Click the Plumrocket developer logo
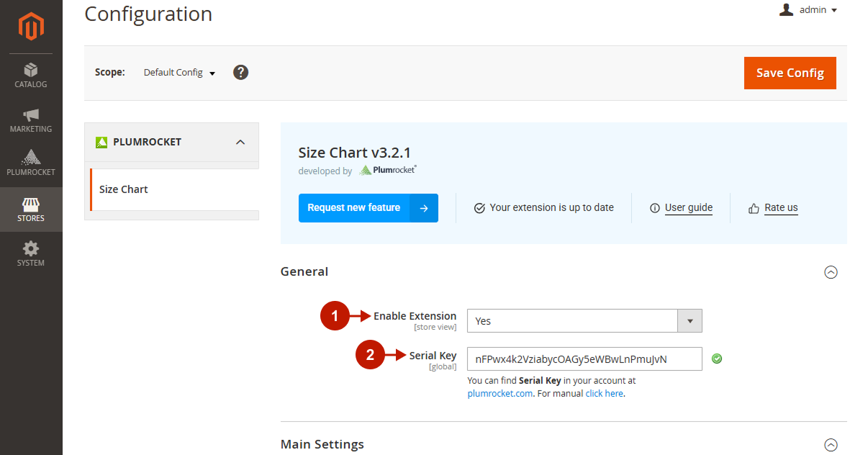Image resolution: width=868 pixels, height=455 pixels. 388,171
